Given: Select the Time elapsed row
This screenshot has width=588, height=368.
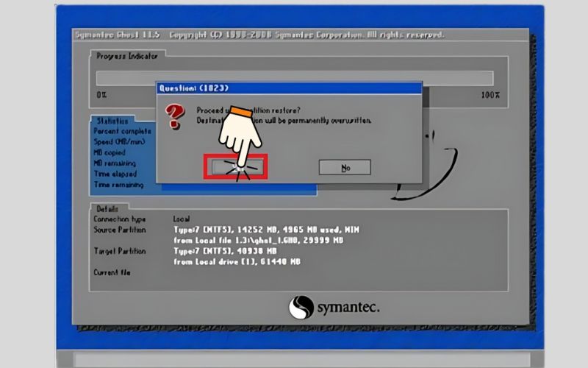Looking at the screenshot, I should click(x=115, y=174).
